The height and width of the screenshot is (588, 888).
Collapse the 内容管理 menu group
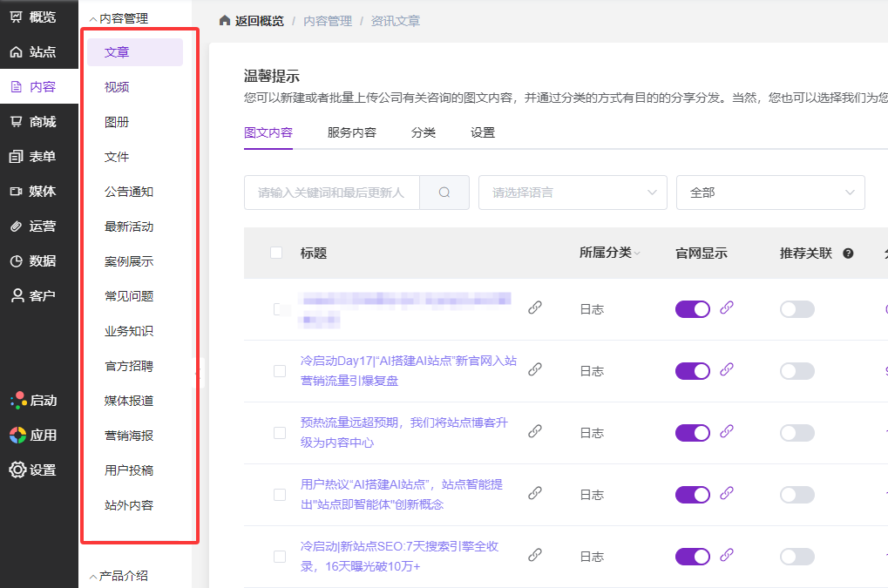(x=119, y=18)
